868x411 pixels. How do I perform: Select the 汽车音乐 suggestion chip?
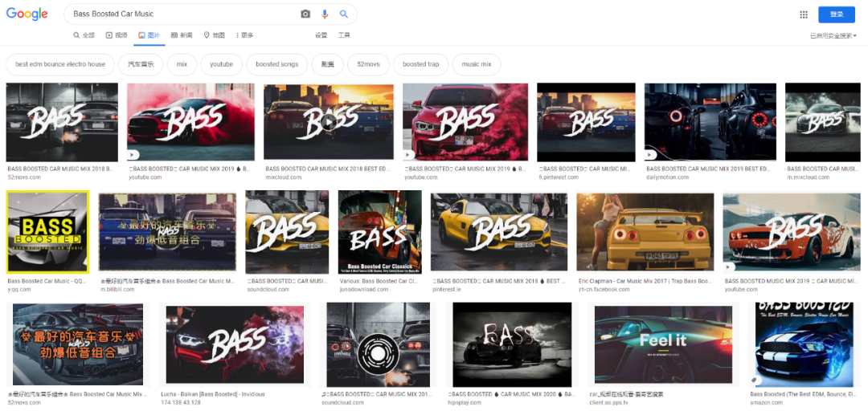tap(141, 64)
